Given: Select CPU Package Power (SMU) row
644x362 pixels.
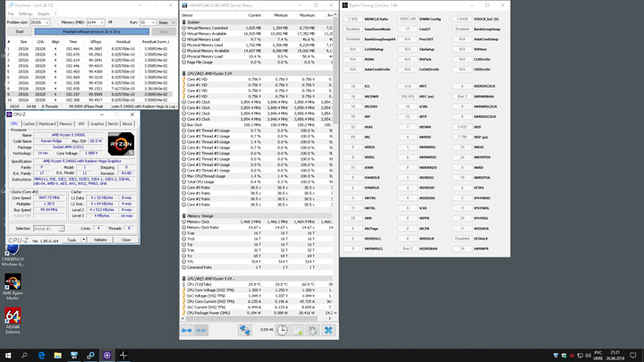Looking at the screenshot, I should pos(257,313).
